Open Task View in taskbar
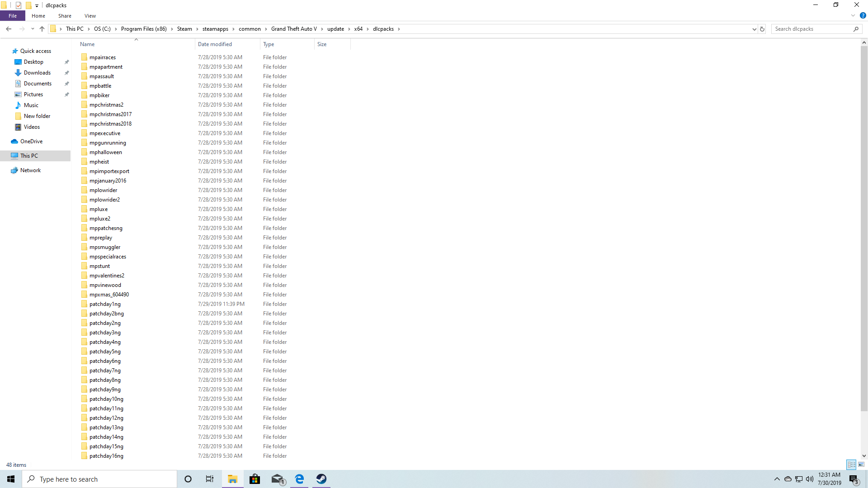 tap(210, 479)
